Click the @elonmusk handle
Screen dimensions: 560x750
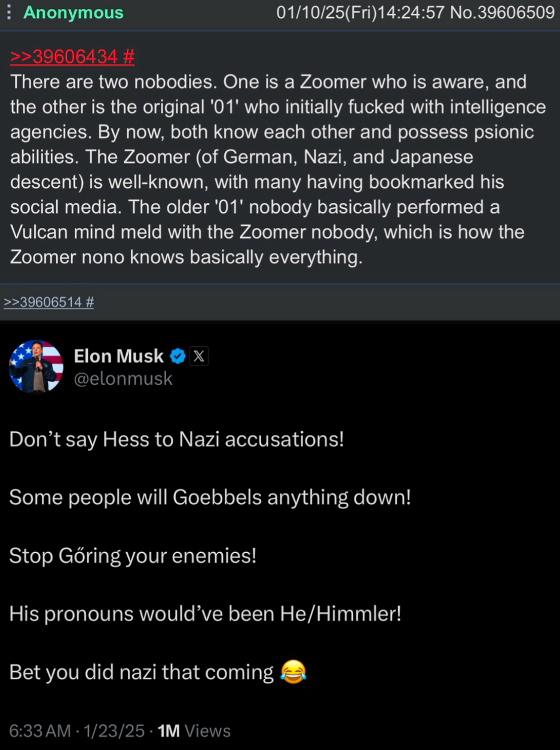click(x=123, y=379)
